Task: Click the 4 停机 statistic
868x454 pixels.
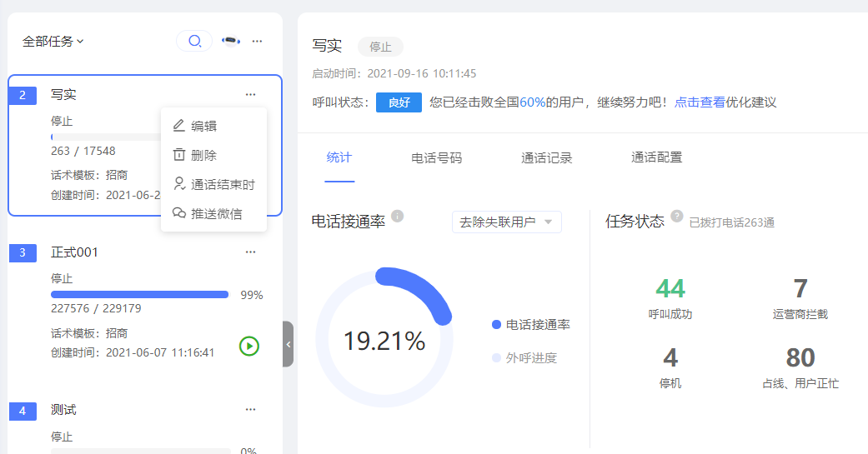Action: (670, 367)
